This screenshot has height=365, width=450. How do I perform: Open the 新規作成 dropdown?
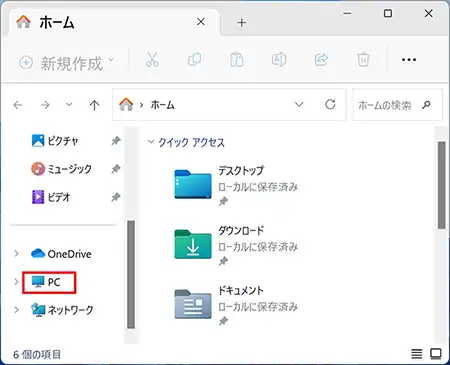tap(67, 63)
